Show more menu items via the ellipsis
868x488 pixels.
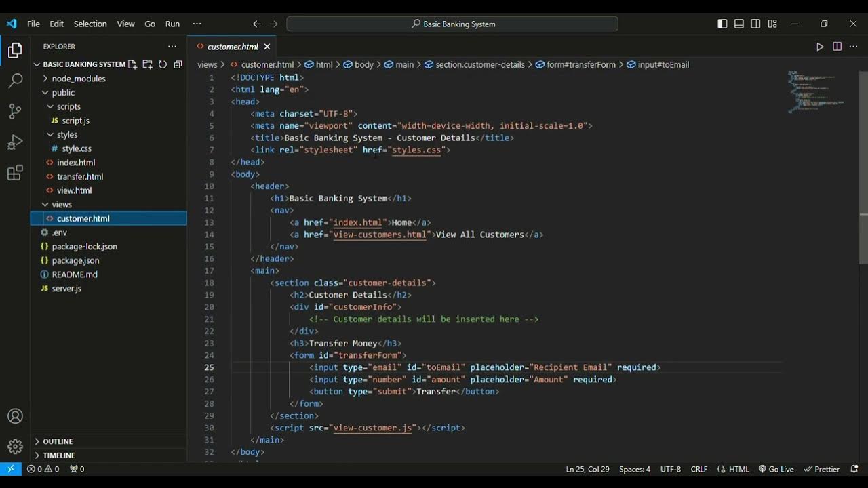click(x=197, y=24)
